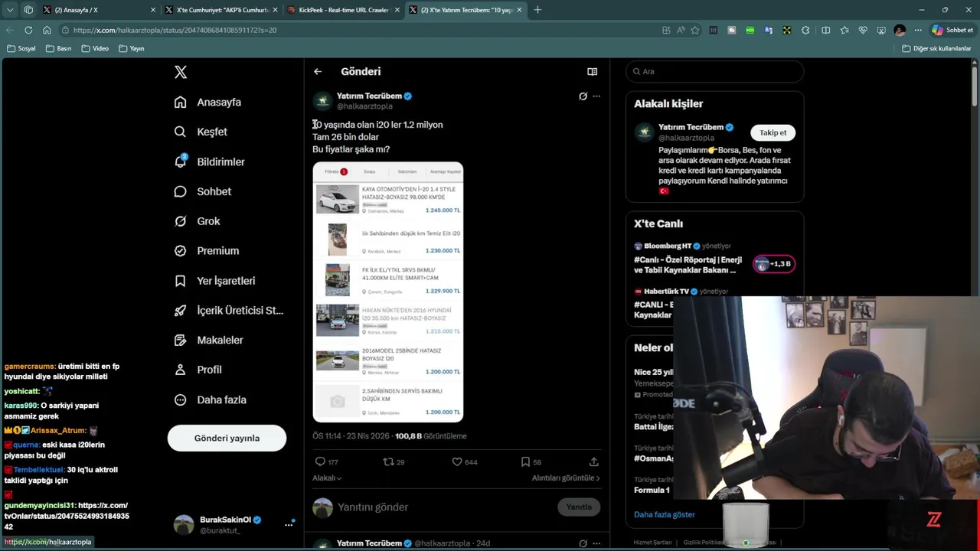Click the browser address bar URL
Screen dimensions: 980x551
tap(175, 30)
